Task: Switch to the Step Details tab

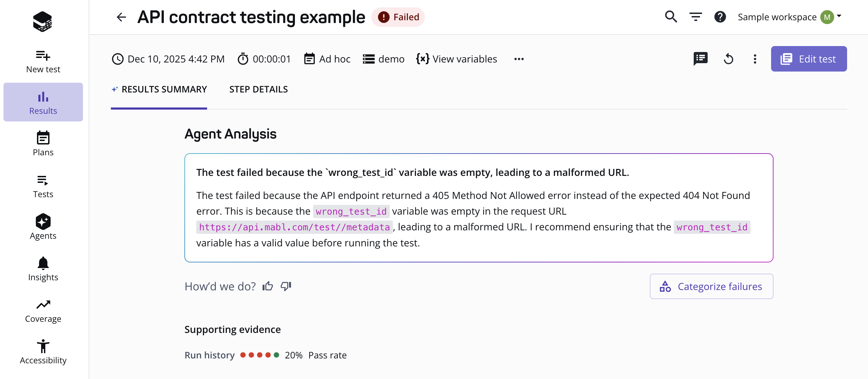Action: [258, 89]
